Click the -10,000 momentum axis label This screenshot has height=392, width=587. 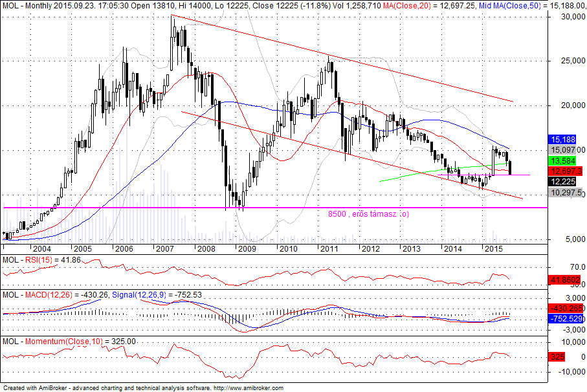(571, 372)
